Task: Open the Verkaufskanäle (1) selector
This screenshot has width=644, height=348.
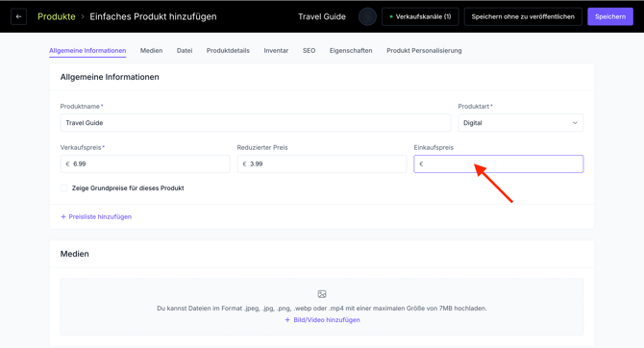Action: pos(420,17)
